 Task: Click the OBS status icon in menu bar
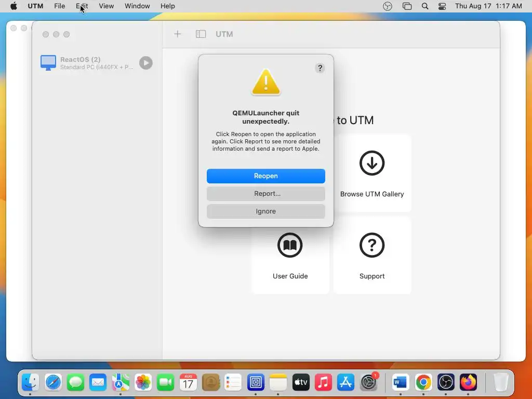pos(388,6)
